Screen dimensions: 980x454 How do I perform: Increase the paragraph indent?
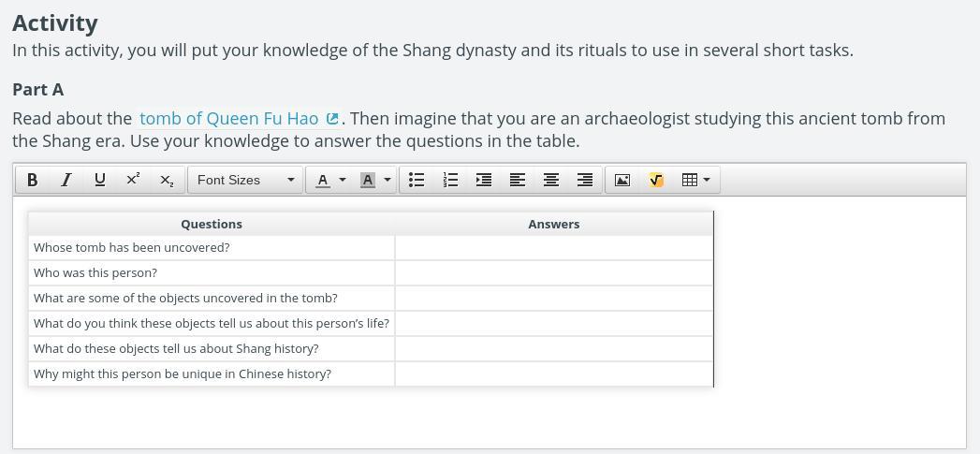484,180
